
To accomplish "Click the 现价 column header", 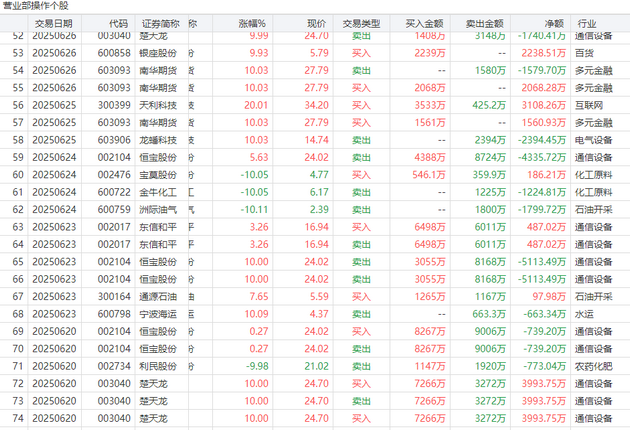I will (317, 24).
